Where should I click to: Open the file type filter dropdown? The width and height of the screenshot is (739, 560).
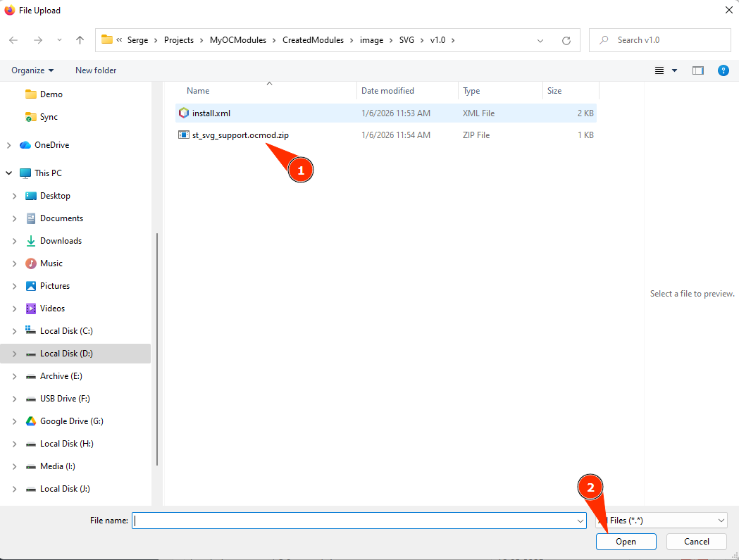tap(662, 521)
